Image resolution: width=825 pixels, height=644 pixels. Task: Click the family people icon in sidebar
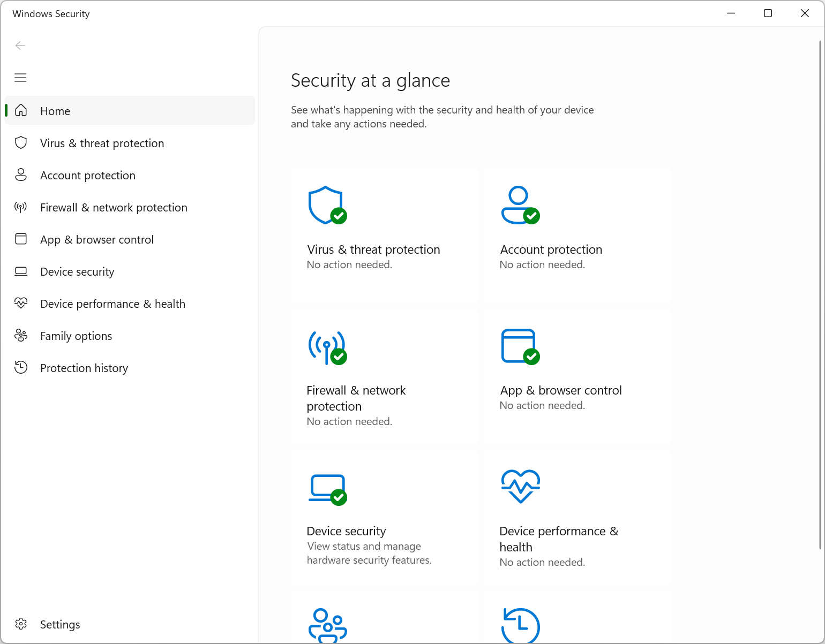(x=21, y=335)
